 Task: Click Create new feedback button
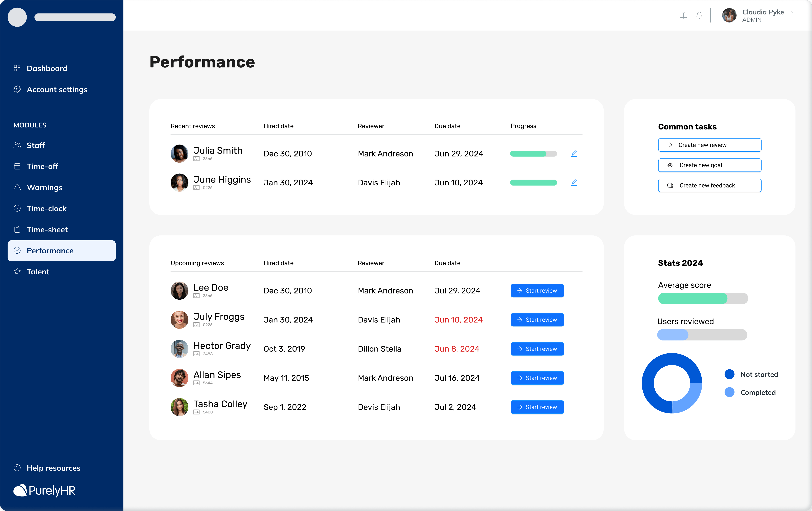coord(709,185)
